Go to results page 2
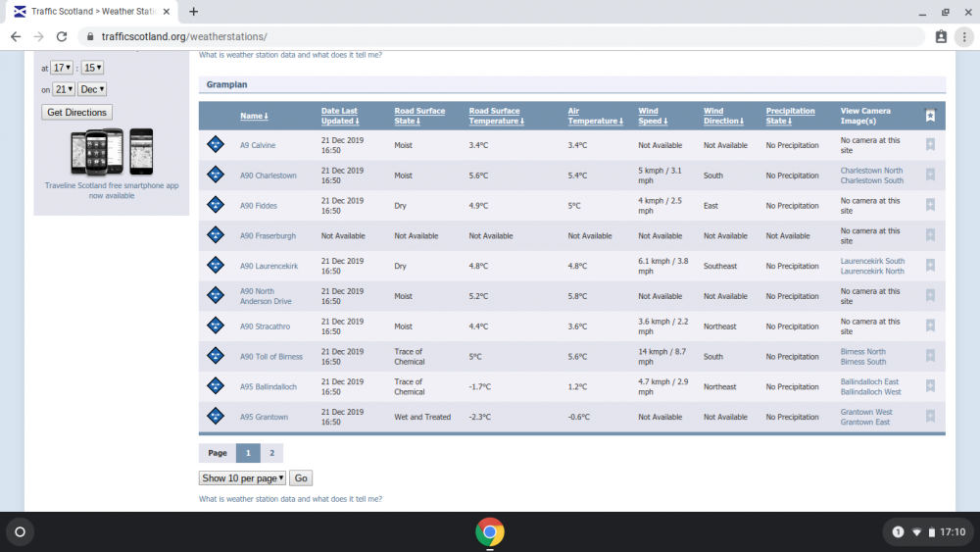The width and height of the screenshot is (980, 552). click(x=271, y=453)
